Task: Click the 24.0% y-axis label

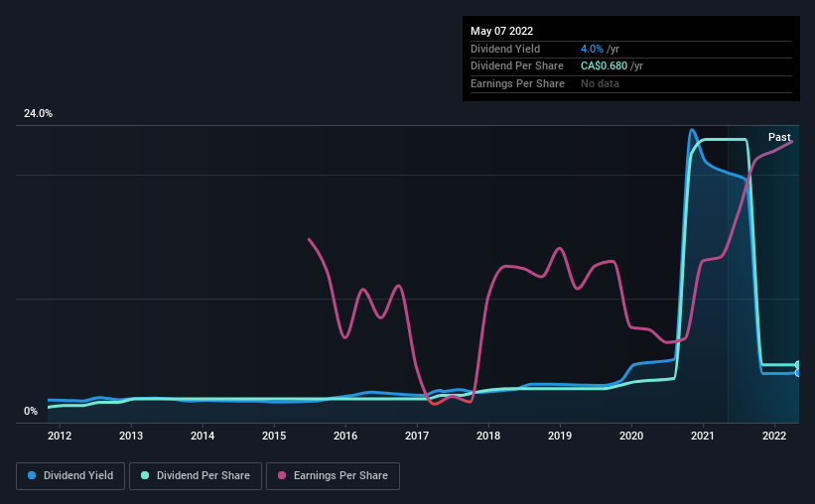Action: (x=38, y=114)
